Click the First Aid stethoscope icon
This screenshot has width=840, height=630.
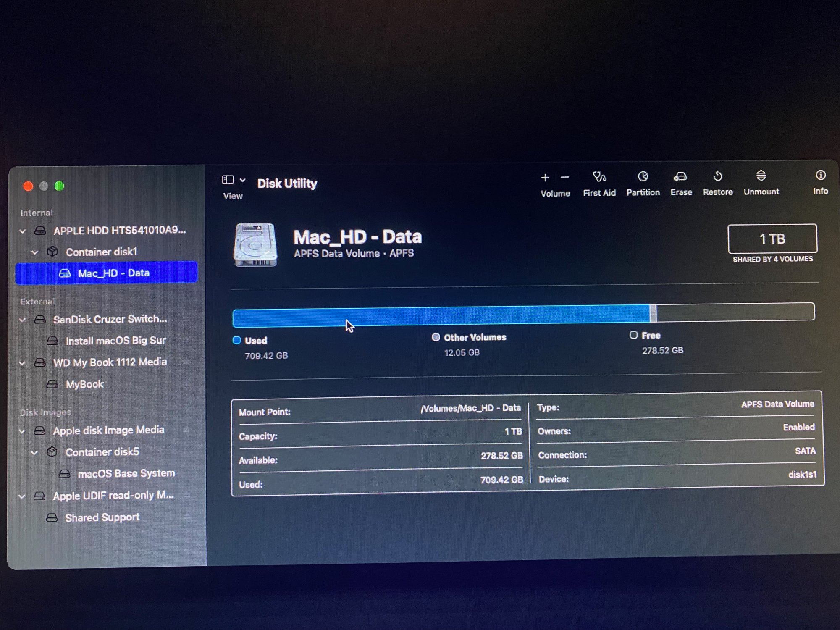[x=599, y=177]
